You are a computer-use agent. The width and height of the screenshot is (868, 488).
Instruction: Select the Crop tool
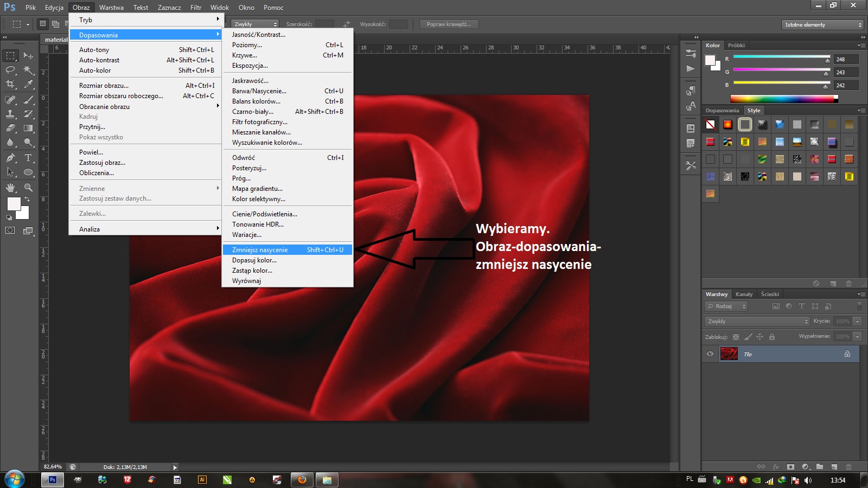point(10,84)
